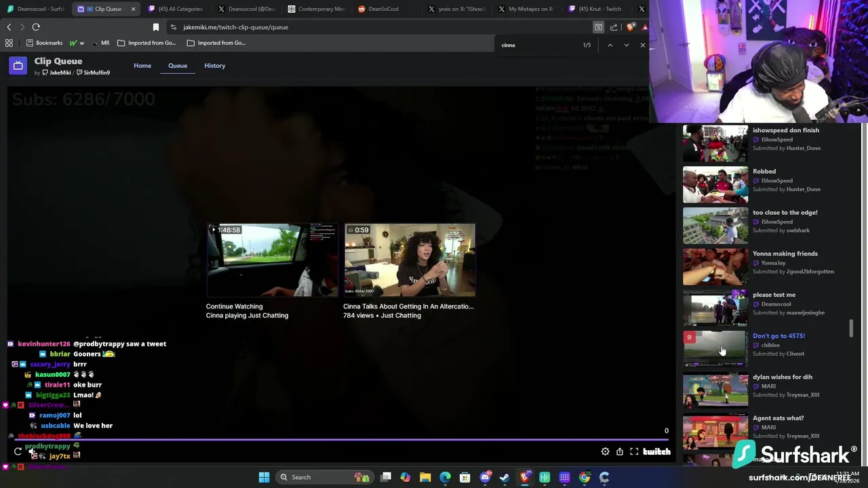Click the bookmark icon in the address bar
This screenshot has width=868, height=488.
[x=156, y=27]
